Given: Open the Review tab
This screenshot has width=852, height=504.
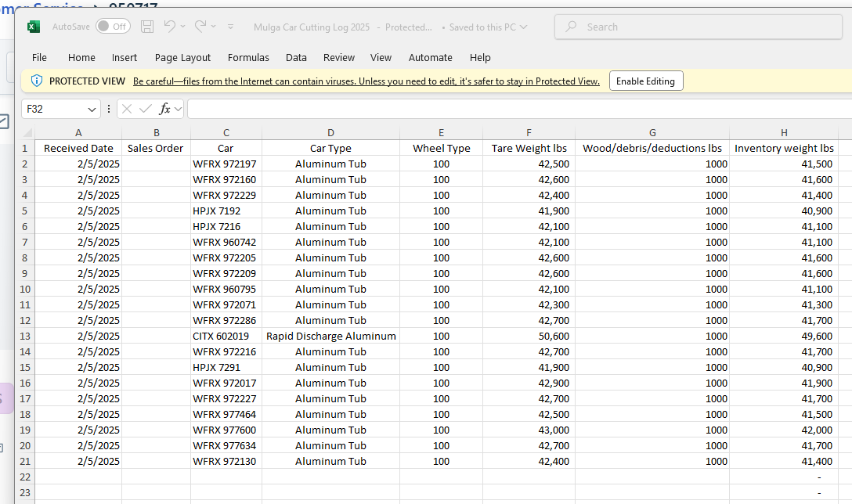Looking at the screenshot, I should (338, 58).
